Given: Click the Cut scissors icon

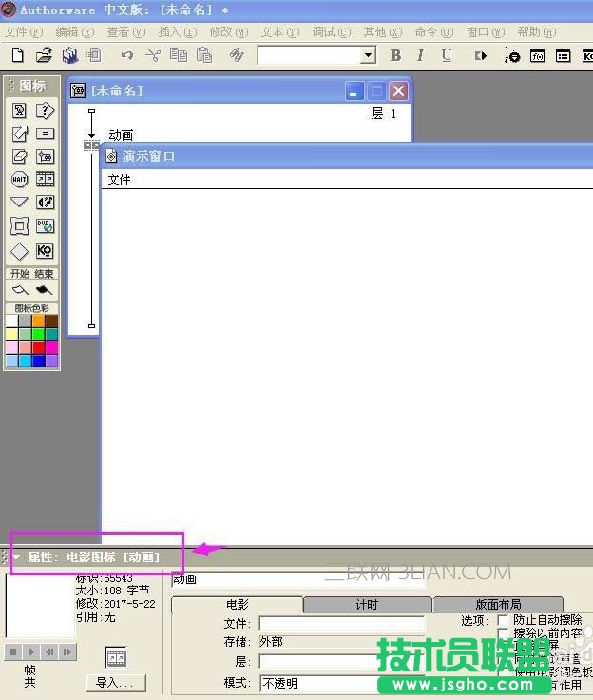Looking at the screenshot, I should (x=153, y=55).
